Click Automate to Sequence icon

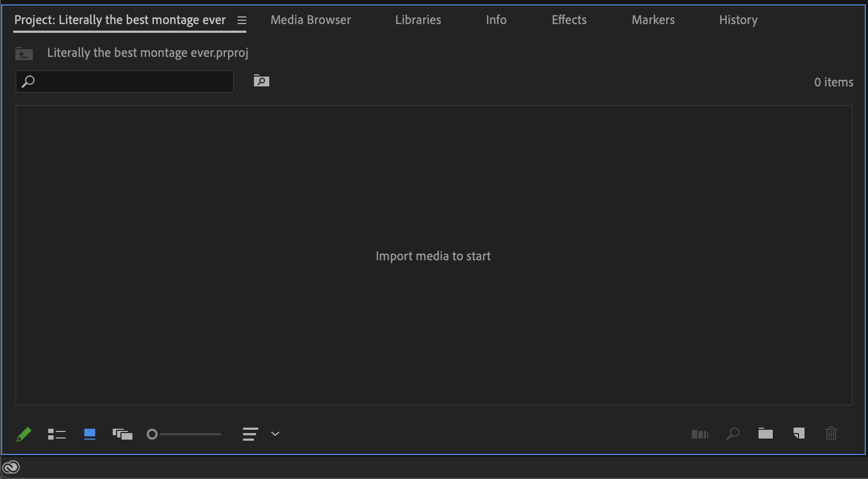click(700, 434)
